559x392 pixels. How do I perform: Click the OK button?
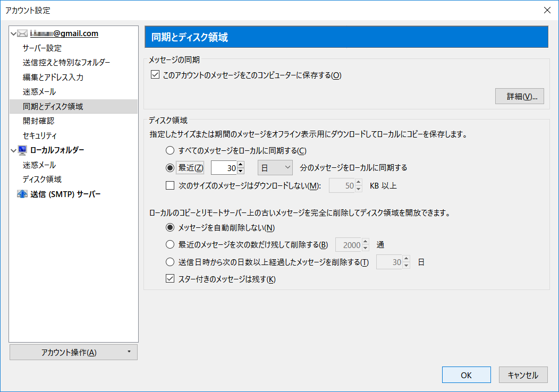tap(466, 374)
